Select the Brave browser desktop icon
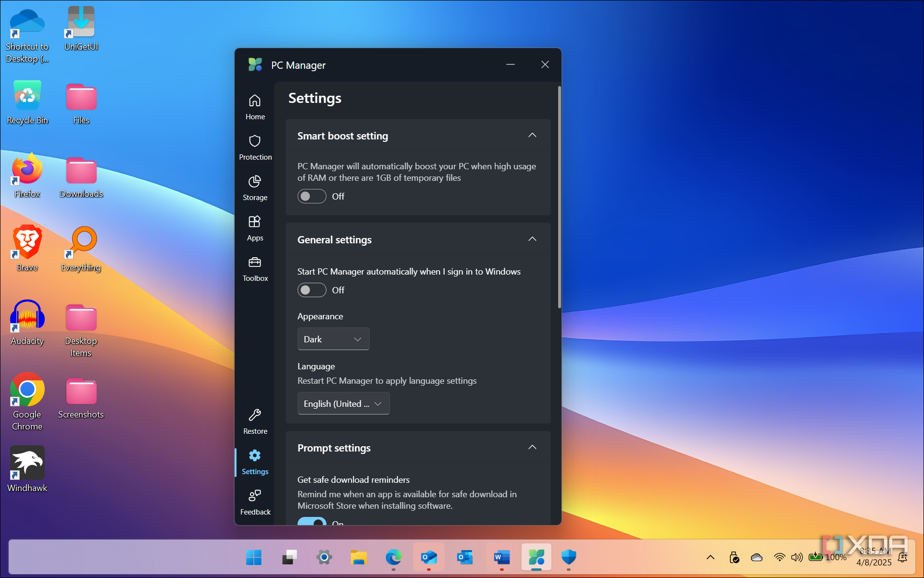The height and width of the screenshot is (578, 924). pos(27,249)
